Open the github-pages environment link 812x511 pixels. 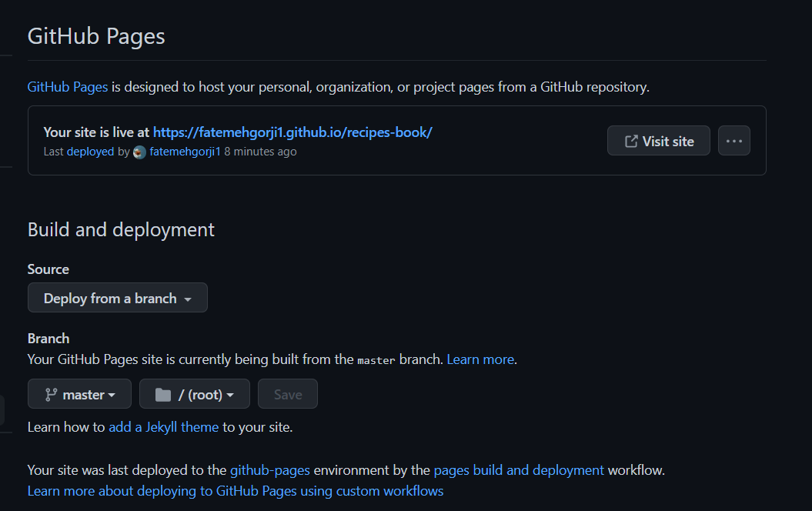click(x=269, y=469)
